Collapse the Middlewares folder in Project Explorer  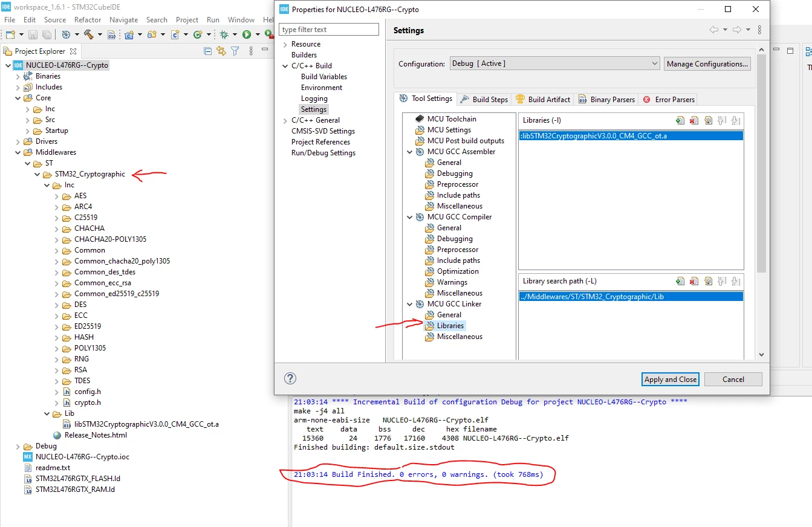pos(18,152)
